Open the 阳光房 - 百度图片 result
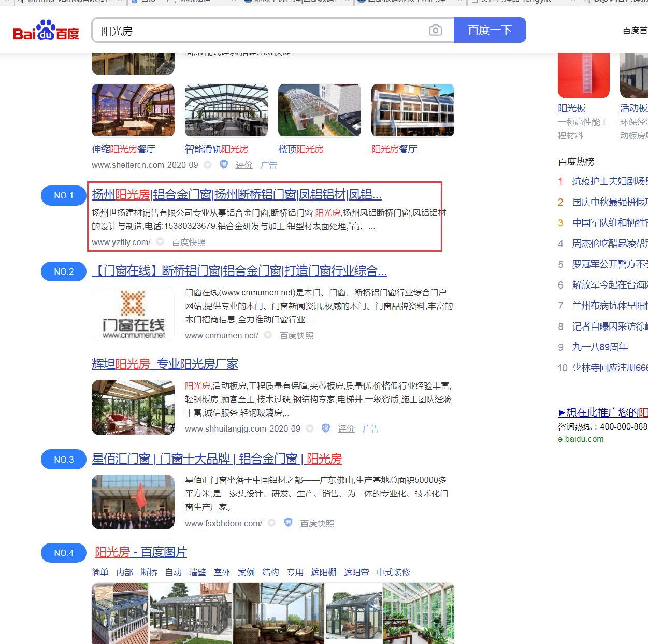This screenshot has width=648, height=644. [x=141, y=552]
